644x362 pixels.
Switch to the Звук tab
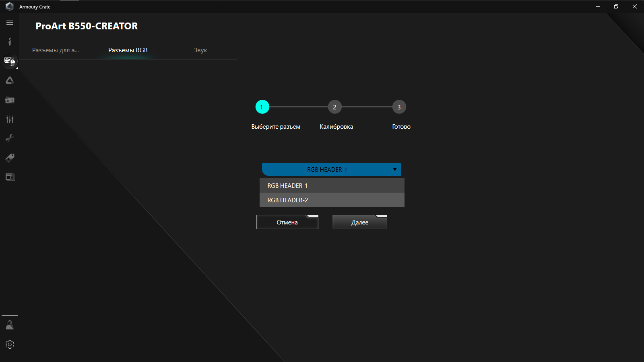[200, 50]
